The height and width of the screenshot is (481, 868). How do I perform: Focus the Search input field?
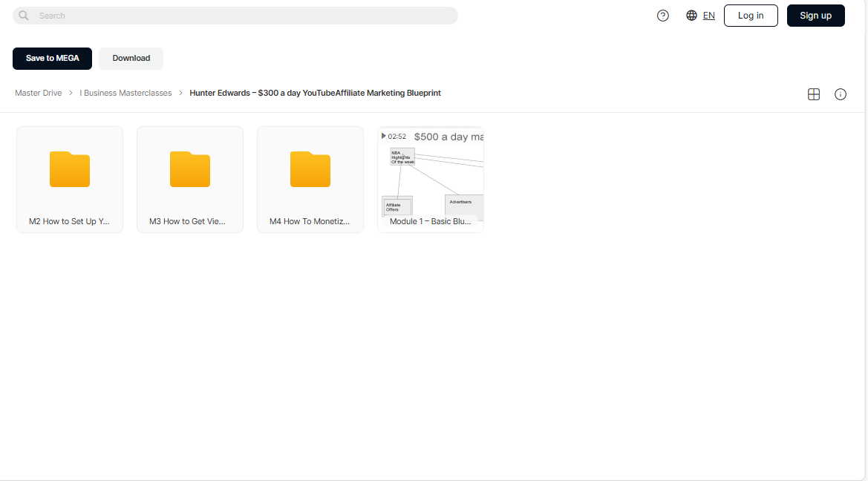coord(235,16)
